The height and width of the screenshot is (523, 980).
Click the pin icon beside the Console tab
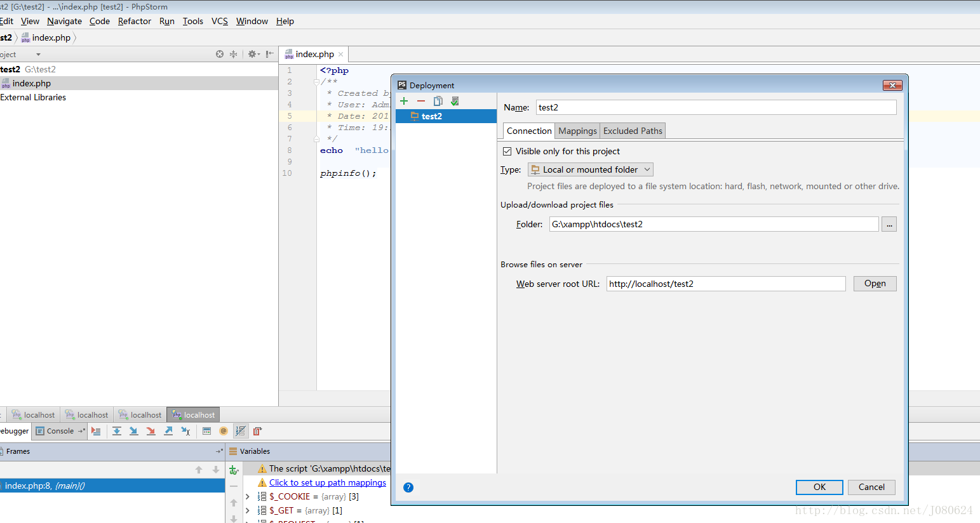pyautogui.click(x=81, y=431)
